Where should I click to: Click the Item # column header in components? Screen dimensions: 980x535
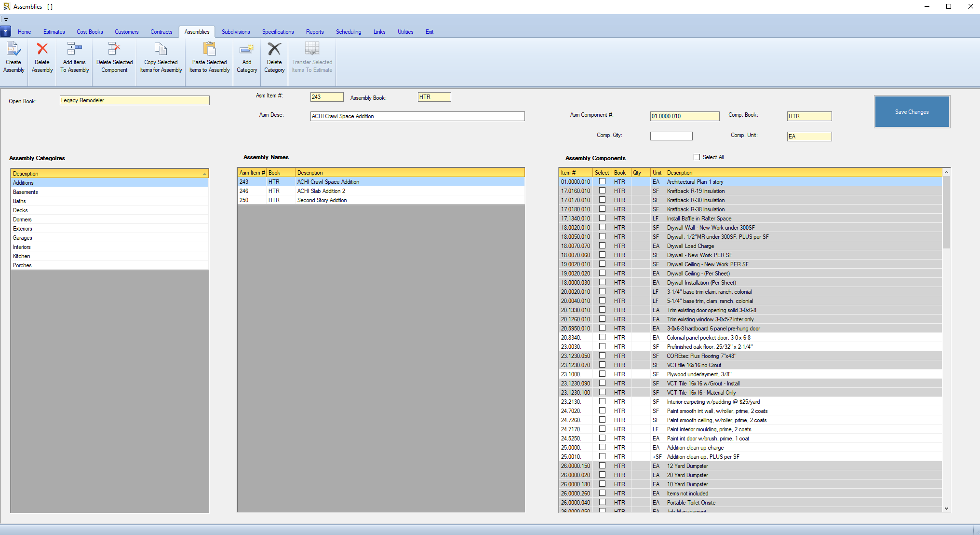click(x=576, y=173)
